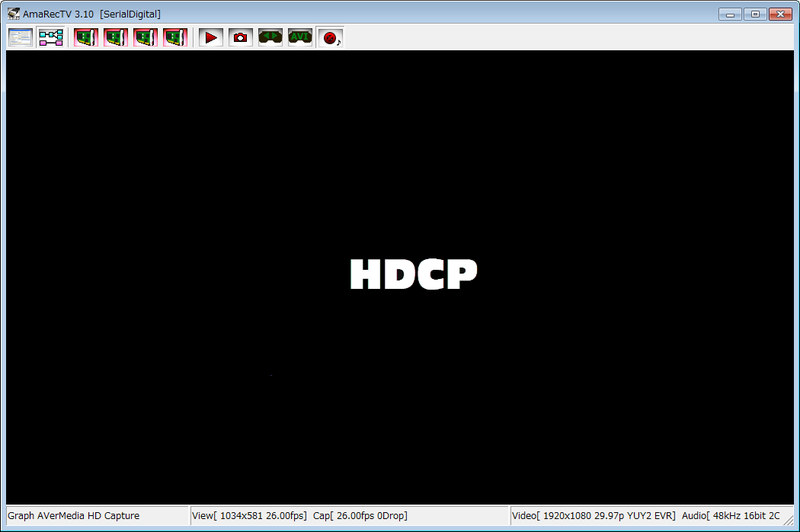Click the graph diagram toolbar icon
Image resolution: width=800 pixels, height=532 pixels.
click(51, 37)
